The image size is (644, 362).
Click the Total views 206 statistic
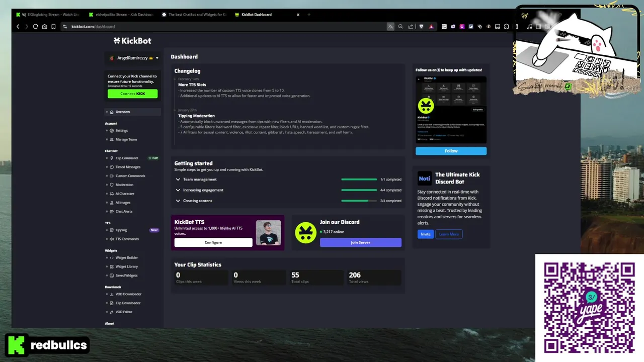[x=374, y=278]
